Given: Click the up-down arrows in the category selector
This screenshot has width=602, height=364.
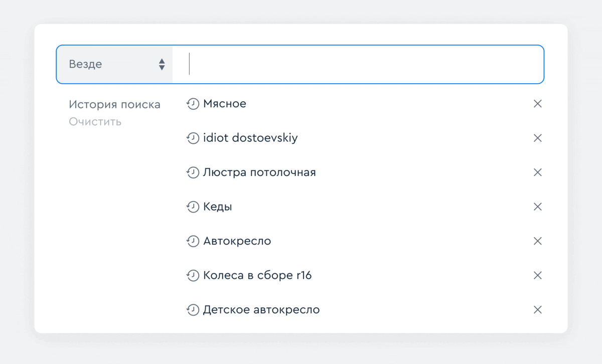Looking at the screenshot, I should coord(162,64).
